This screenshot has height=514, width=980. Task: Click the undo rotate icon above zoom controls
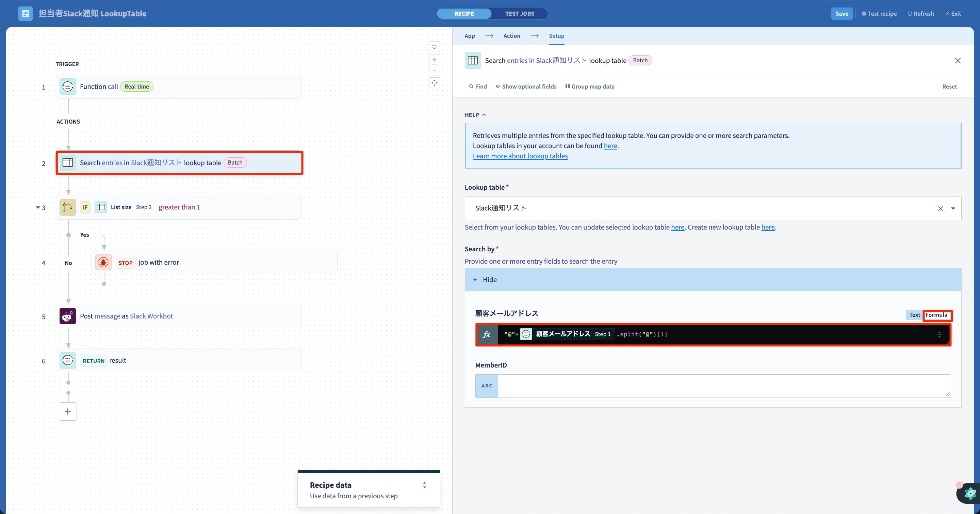[x=434, y=47]
